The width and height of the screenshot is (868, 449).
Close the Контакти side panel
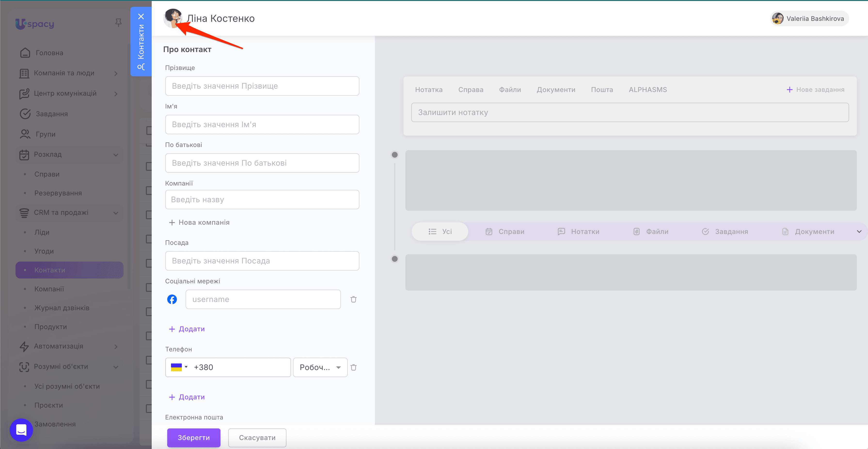[141, 16]
